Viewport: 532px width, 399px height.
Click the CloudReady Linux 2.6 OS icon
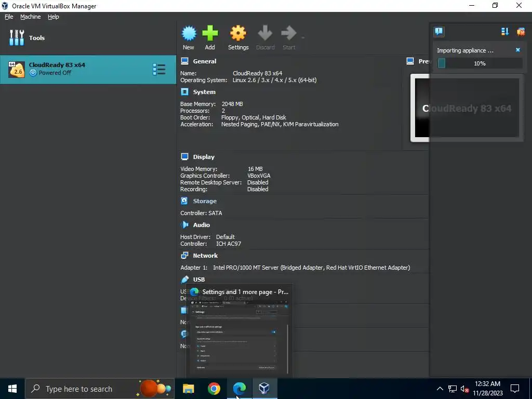(x=16, y=69)
